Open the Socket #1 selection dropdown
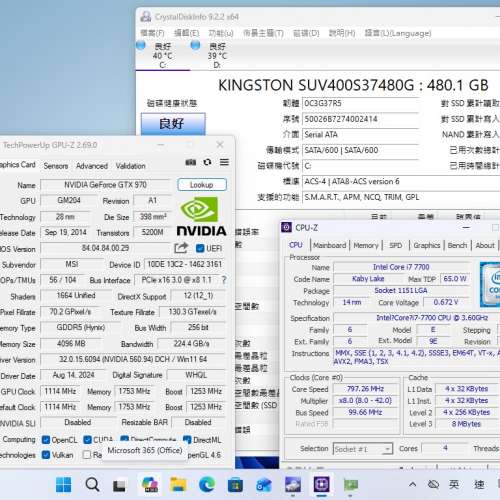 click(x=363, y=449)
